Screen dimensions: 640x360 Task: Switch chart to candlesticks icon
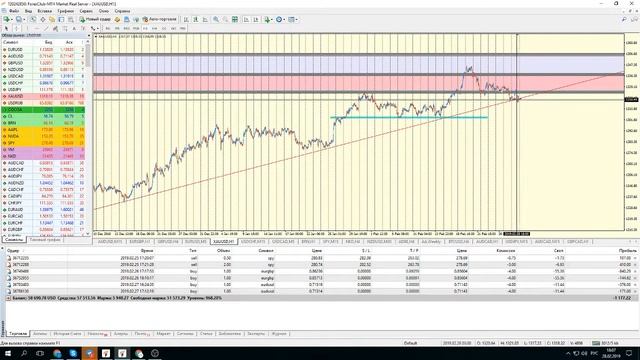(196, 19)
